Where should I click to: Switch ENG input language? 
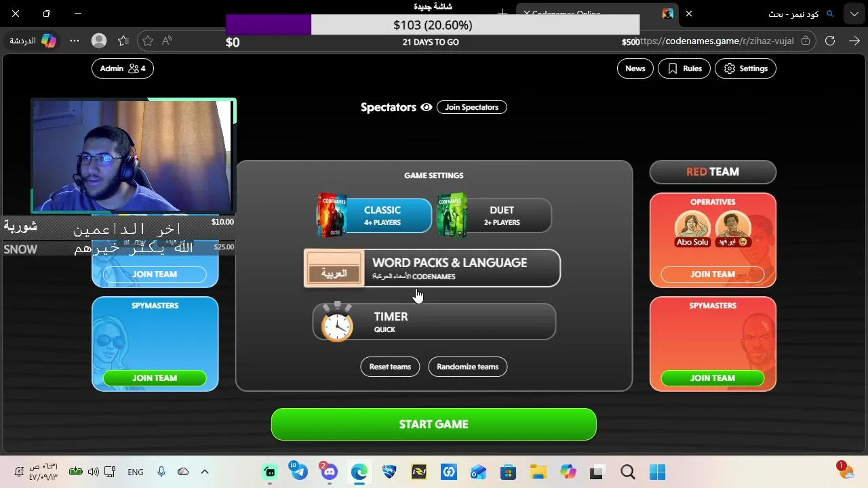[136, 472]
